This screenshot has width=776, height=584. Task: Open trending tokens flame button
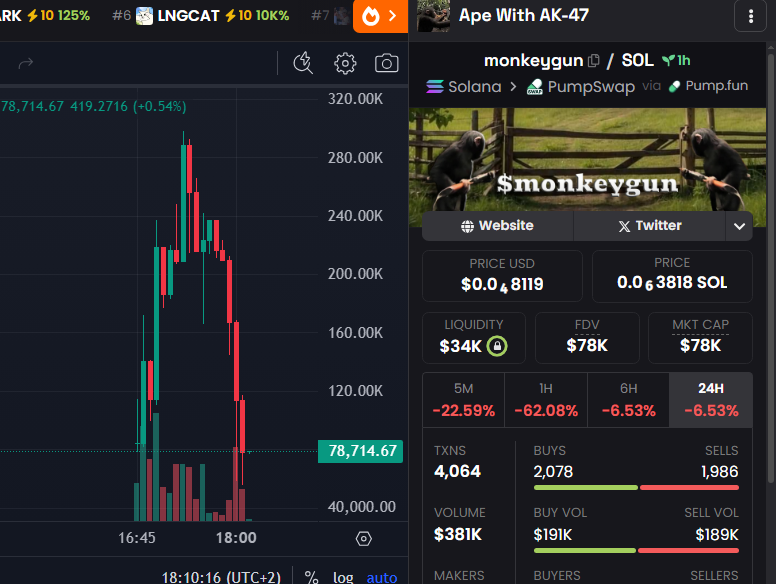[x=380, y=16]
